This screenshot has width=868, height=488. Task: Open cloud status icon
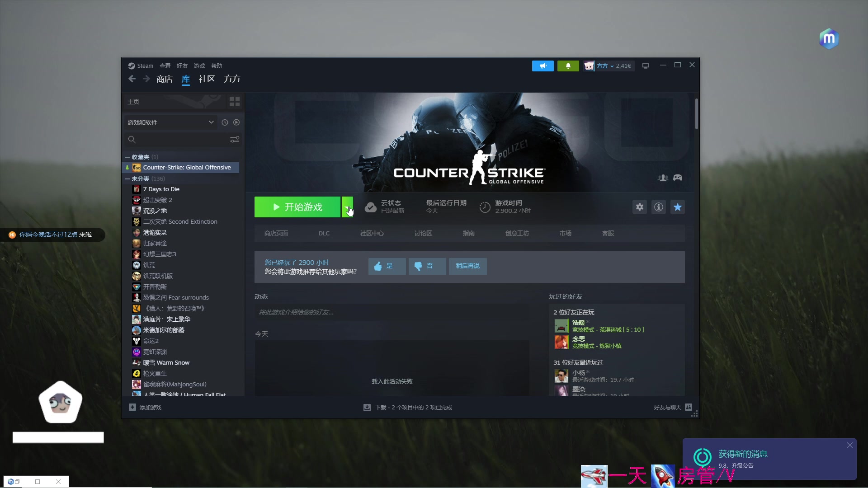pos(371,207)
